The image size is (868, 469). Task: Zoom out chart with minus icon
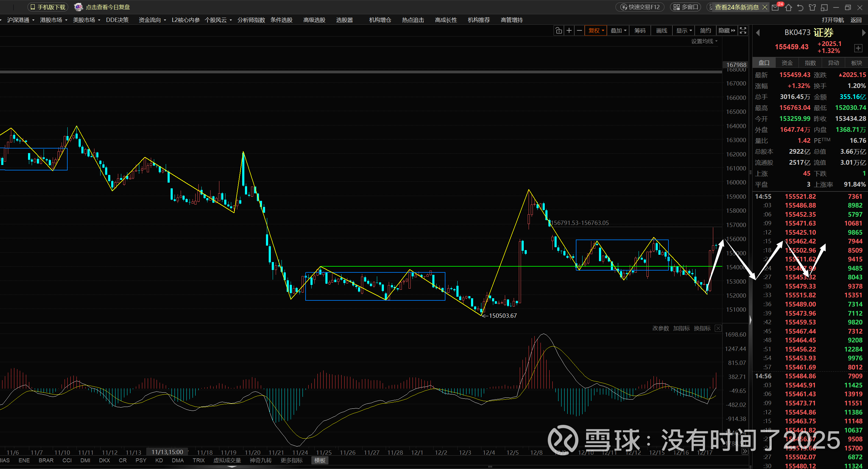pyautogui.click(x=579, y=31)
